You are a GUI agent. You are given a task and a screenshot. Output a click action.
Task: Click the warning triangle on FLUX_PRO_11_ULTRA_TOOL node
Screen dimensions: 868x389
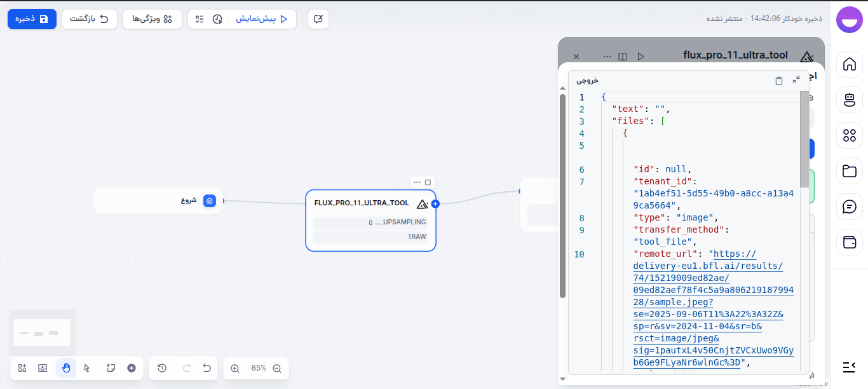[422, 205]
